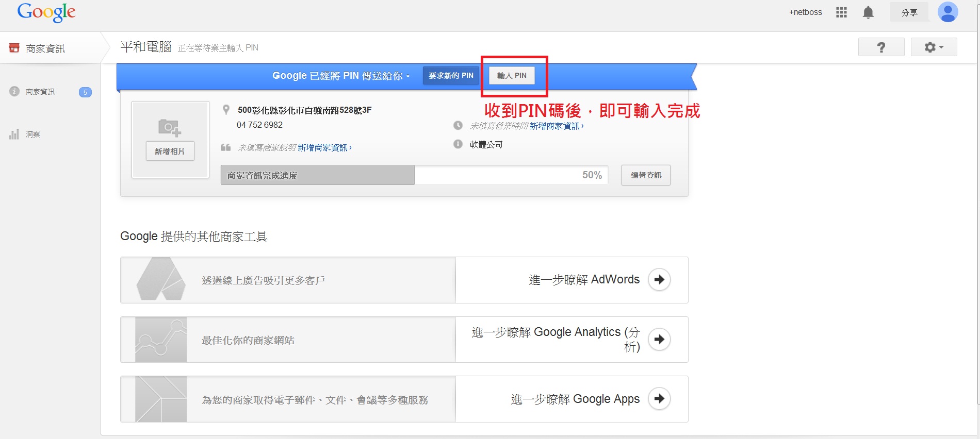Click the info icon beside sidebar 商家資訊
980x439 pixels.
point(14,91)
